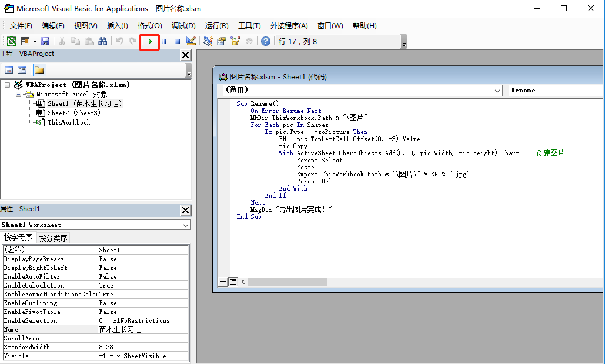Click EnableCalculation property True value
The image size is (605, 364).
pos(143,285)
